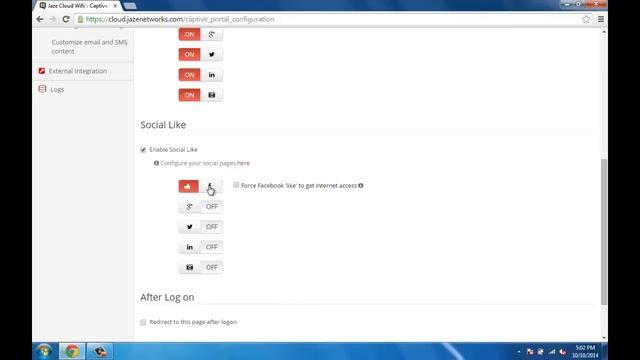Open Logs in sidebar
This screenshot has width=640, height=360.
click(57, 89)
